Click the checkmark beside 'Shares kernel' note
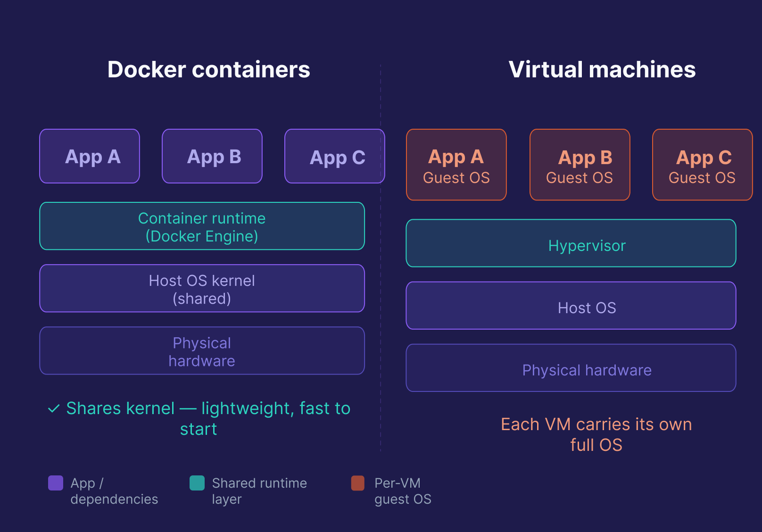762x532 pixels. pos(53,408)
